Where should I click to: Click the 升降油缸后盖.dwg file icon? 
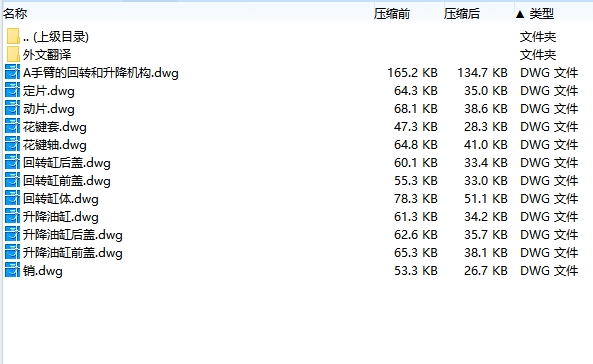click(x=12, y=235)
